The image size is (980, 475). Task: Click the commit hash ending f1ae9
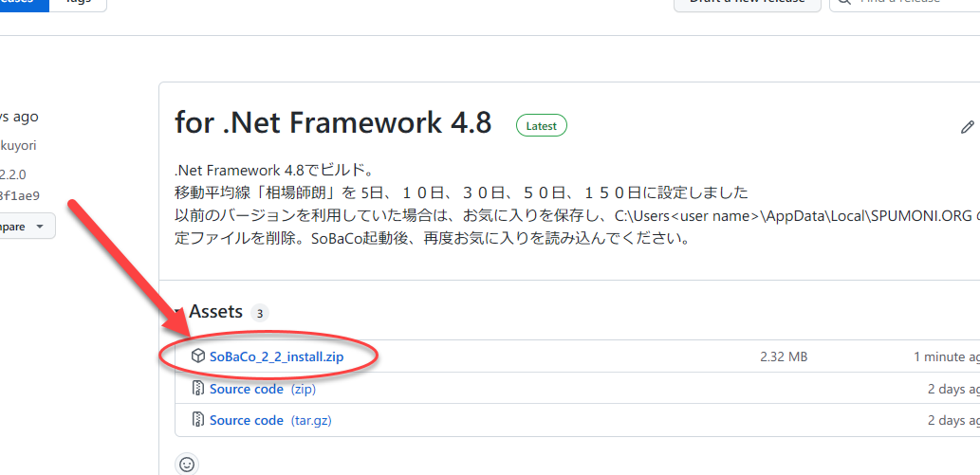(x=20, y=195)
